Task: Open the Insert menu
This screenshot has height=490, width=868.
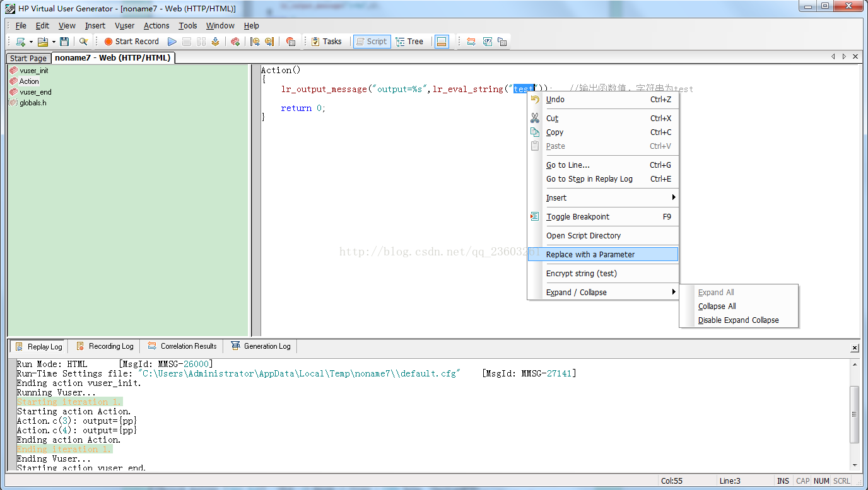Action: point(95,26)
